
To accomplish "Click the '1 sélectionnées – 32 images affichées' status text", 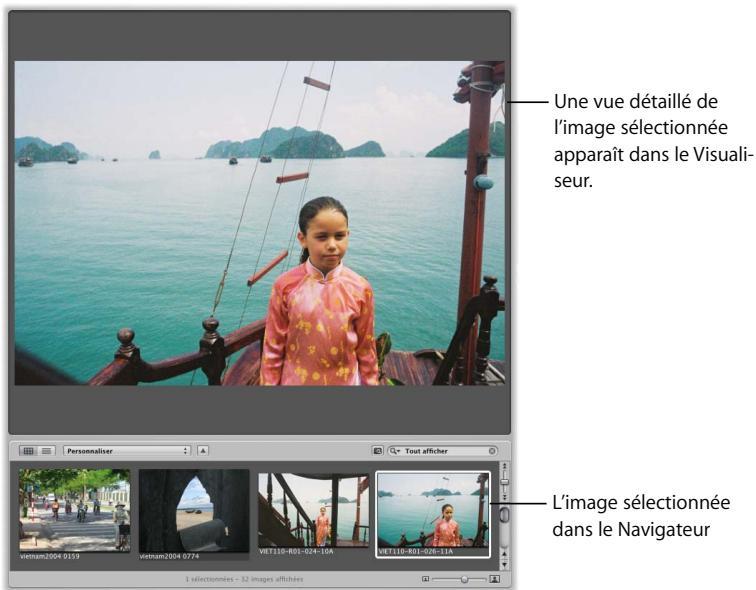I will coord(244,579).
